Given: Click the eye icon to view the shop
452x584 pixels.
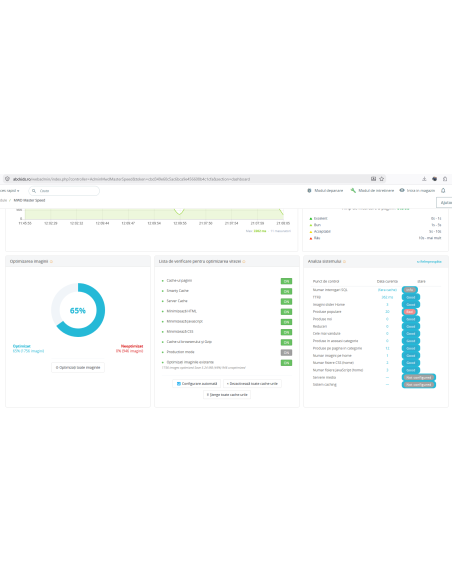Looking at the screenshot, I should pyautogui.click(x=402, y=190).
